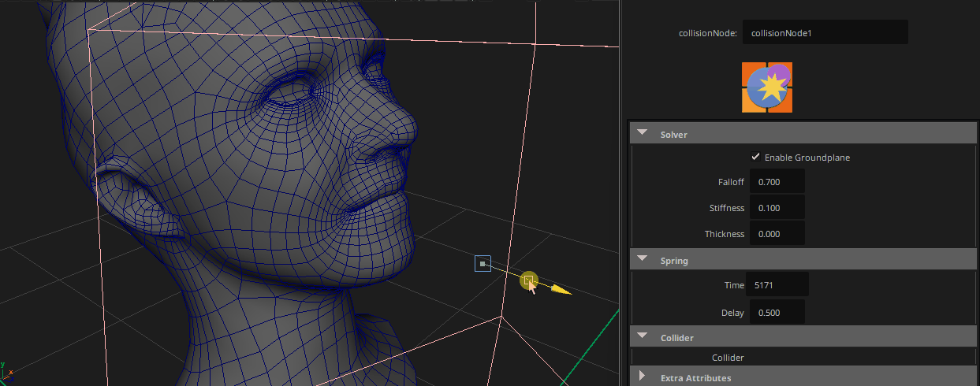Screen dimensions: 980x386
Task: Click the Collider attribute label
Action: 728,358
